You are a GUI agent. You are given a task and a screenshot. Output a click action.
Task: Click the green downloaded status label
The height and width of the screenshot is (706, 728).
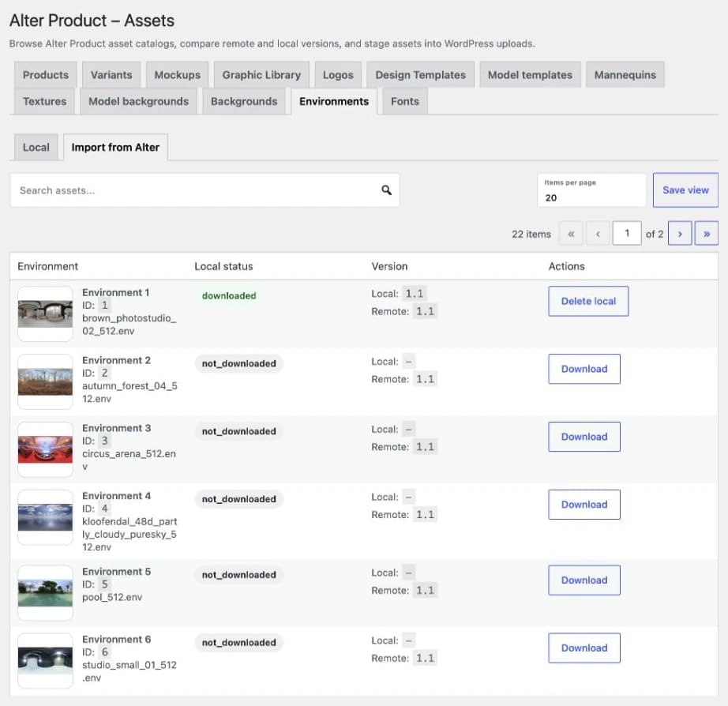[229, 295]
